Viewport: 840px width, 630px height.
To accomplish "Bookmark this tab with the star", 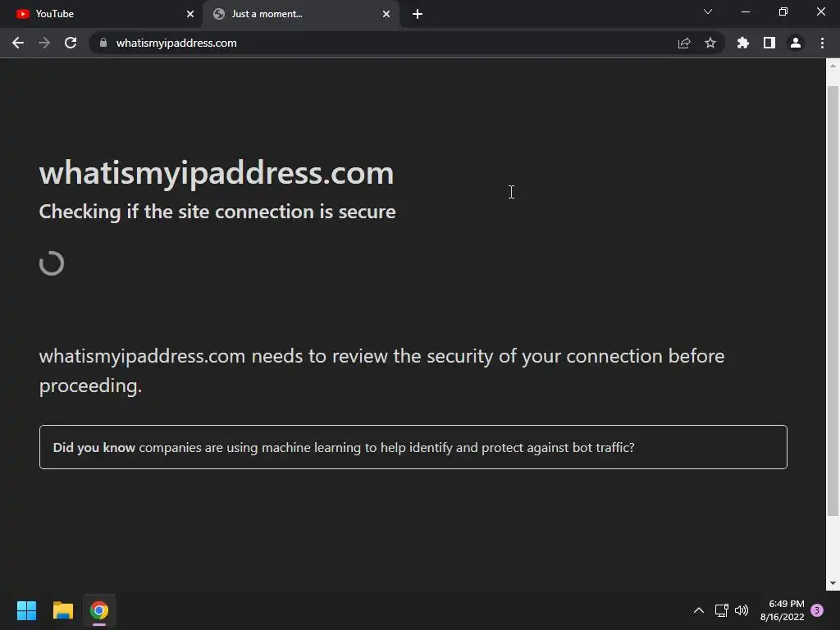I will [710, 43].
